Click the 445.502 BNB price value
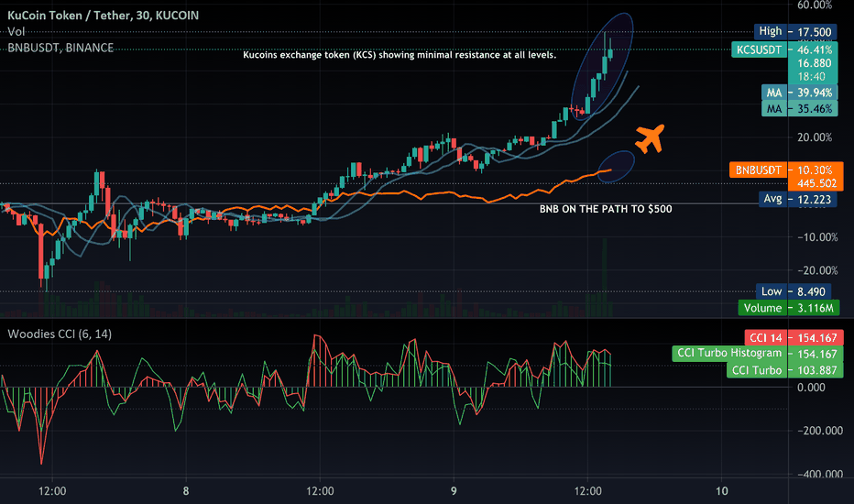The height and width of the screenshot is (504, 854). coord(817,183)
